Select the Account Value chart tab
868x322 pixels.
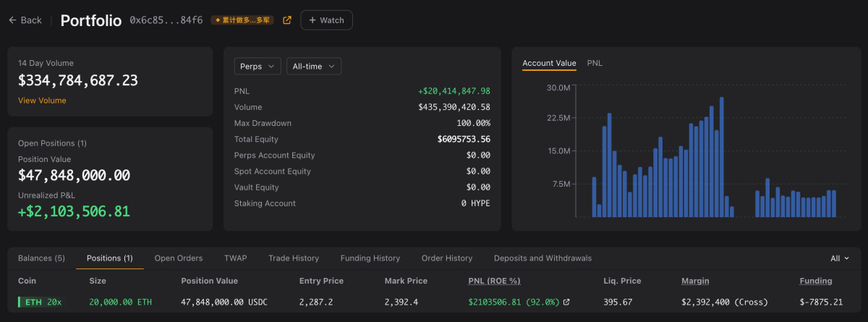point(549,63)
